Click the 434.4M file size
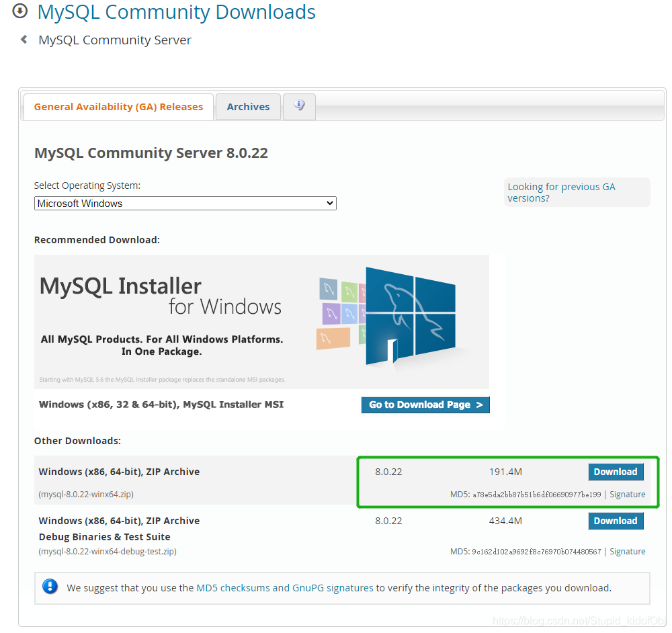This screenshot has width=672, height=633. tap(505, 521)
